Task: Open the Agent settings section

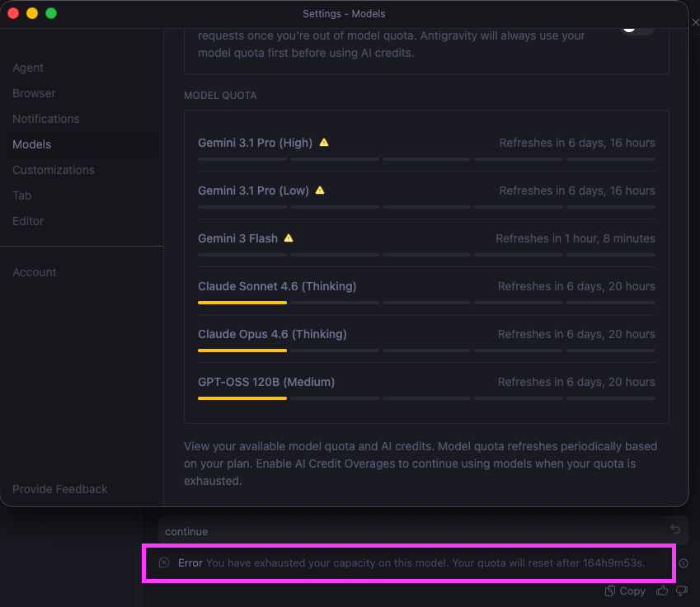Action: [x=28, y=68]
